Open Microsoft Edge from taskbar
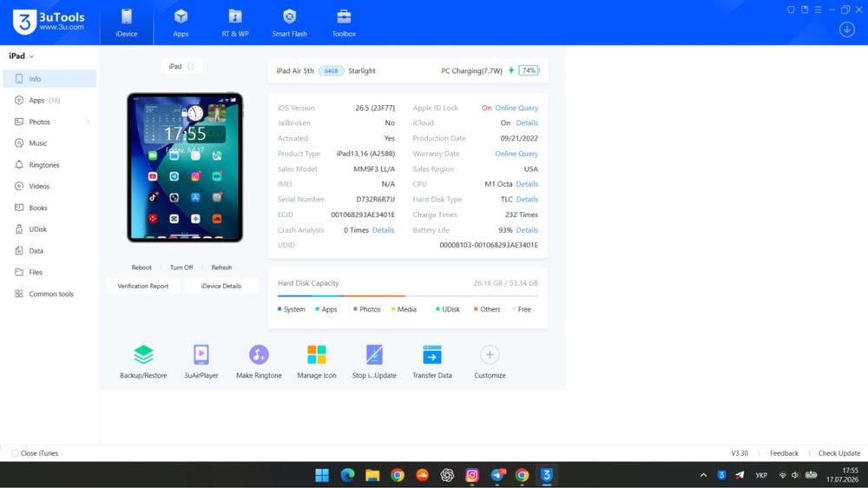The height and width of the screenshot is (488, 868). (347, 475)
